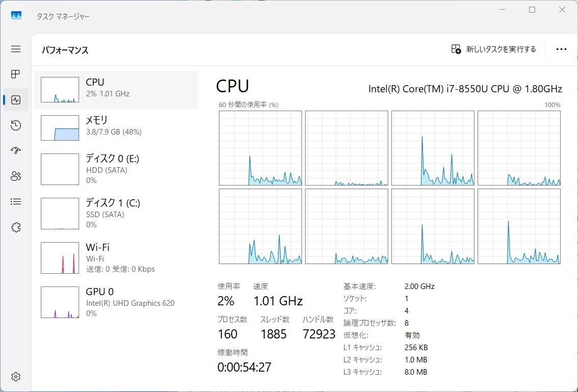The height and width of the screenshot is (392, 578).
Task: Select ディスク 1 (C:) SSD item
Action: pyautogui.click(x=116, y=214)
